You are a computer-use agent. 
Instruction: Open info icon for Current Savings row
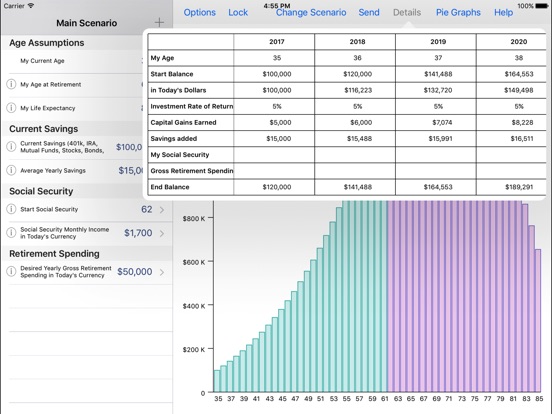11,146
